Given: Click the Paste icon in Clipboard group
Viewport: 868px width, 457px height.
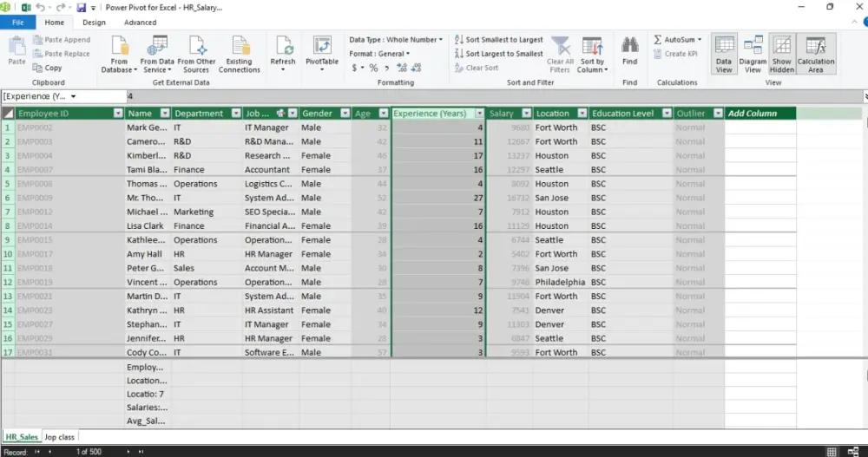Looking at the screenshot, I should 16,51.
